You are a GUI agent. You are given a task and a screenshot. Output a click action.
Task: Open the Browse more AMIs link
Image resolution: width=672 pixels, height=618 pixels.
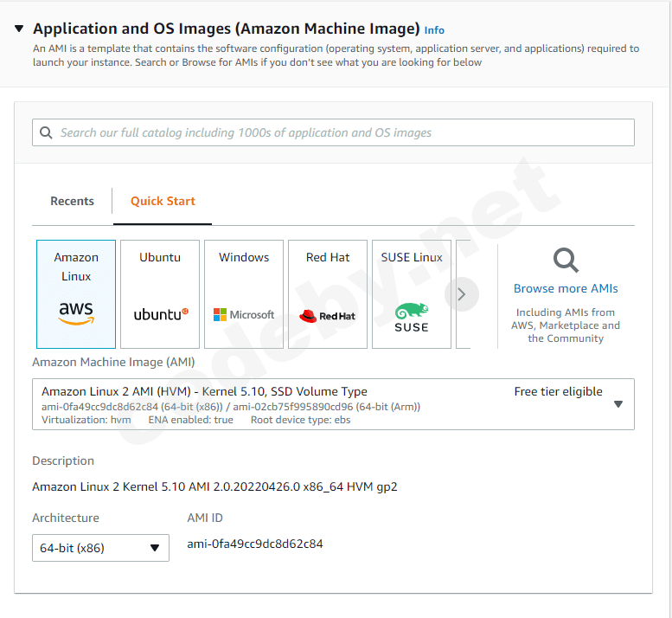pyautogui.click(x=566, y=288)
